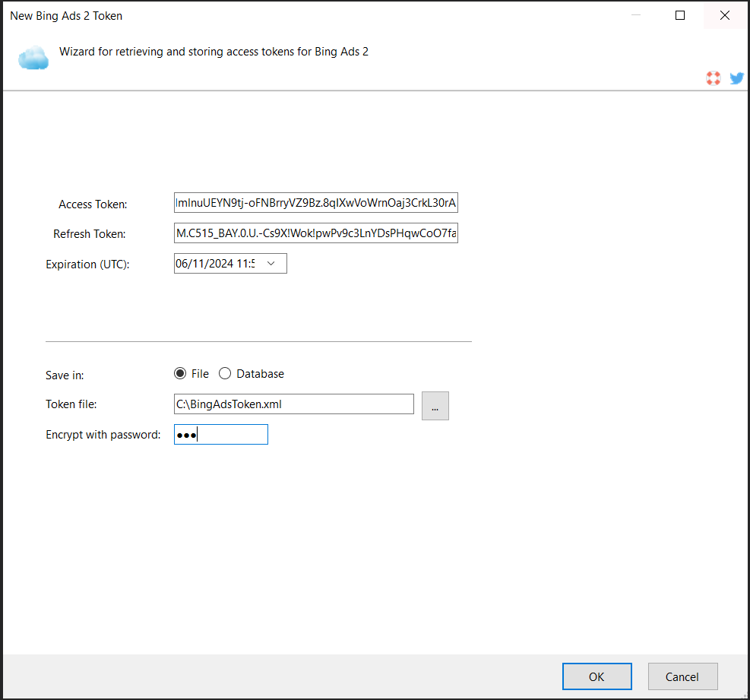Click the Encrypt with password label

pos(103,435)
